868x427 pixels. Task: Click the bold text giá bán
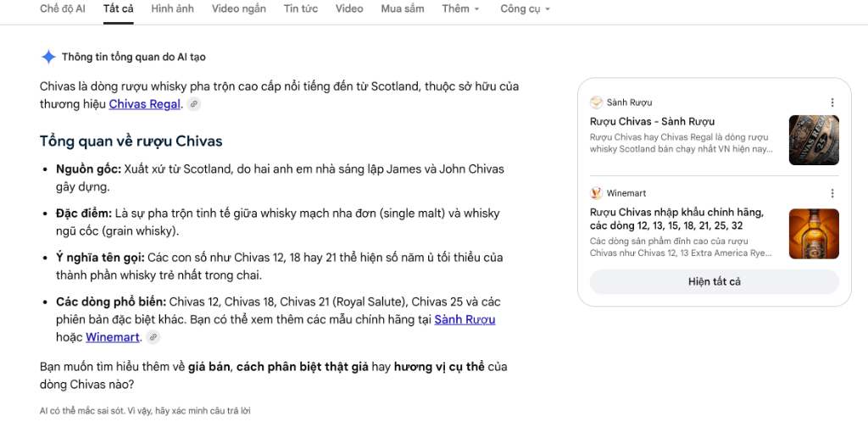(x=209, y=367)
